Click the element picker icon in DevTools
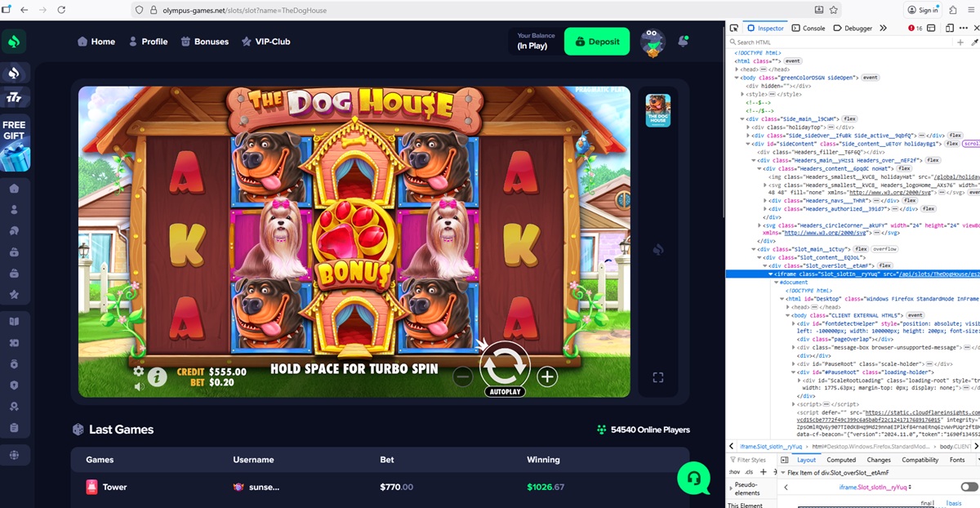 pos(734,28)
